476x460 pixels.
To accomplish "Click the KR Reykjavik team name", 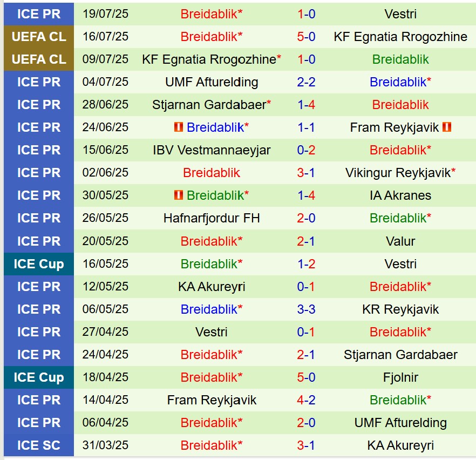I will pyautogui.click(x=400, y=309).
